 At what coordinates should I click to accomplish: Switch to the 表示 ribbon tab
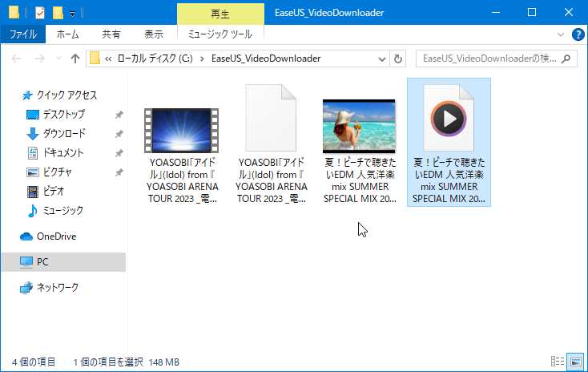154,34
